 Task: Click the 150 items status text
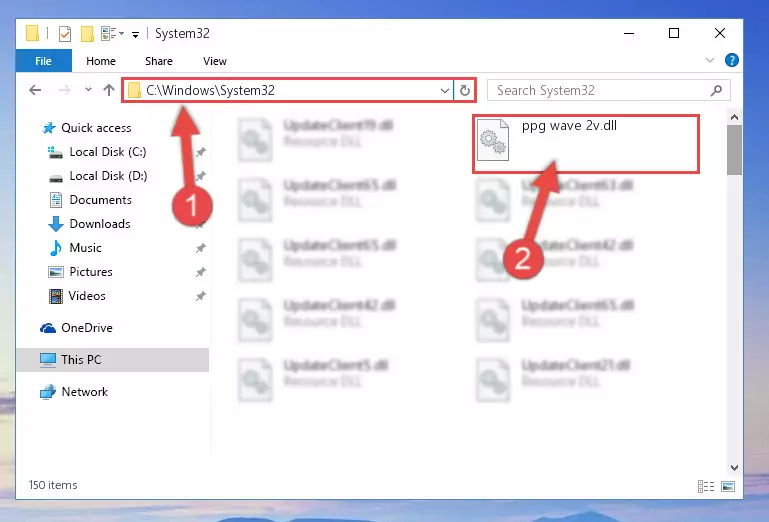coord(53,485)
